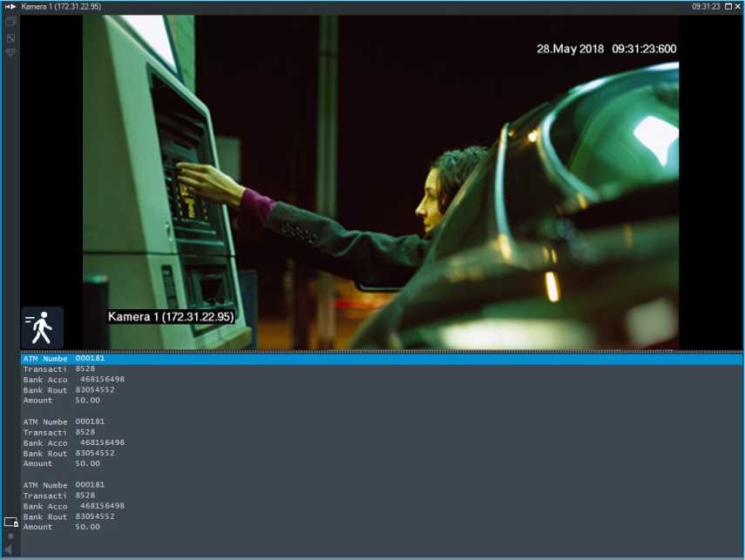
Task: Click the 09:31:23 time in the title bar
Action: click(706, 6)
